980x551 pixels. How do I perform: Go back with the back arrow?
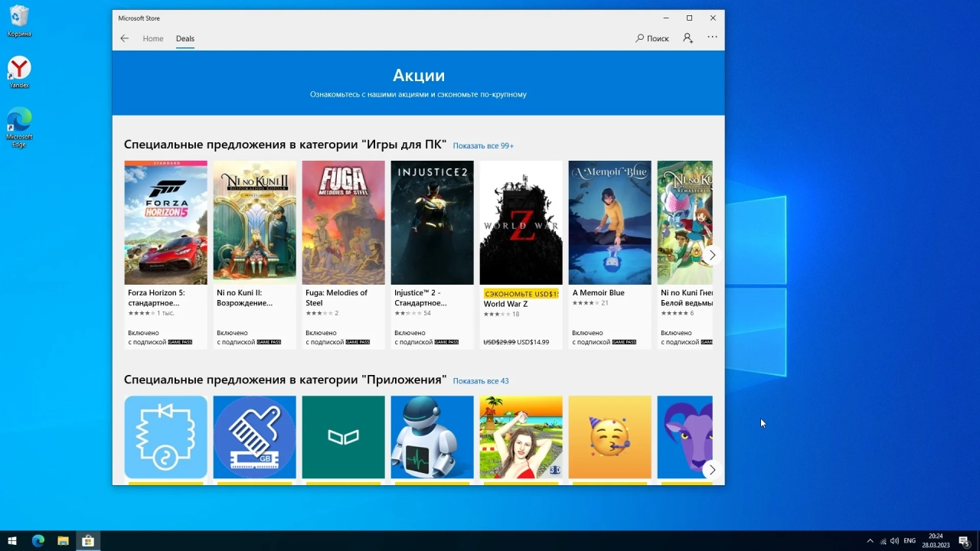click(x=125, y=38)
